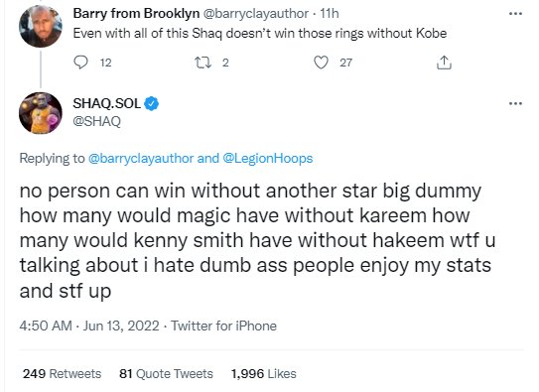Open the share icon on Barry's tweet

pyautogui.click(x=444, y=63)
